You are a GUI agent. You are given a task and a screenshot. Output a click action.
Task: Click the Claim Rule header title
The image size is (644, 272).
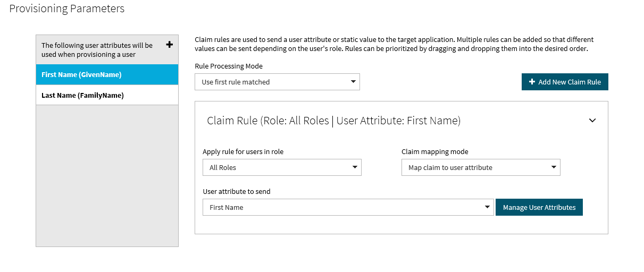[x=333, y=121]
